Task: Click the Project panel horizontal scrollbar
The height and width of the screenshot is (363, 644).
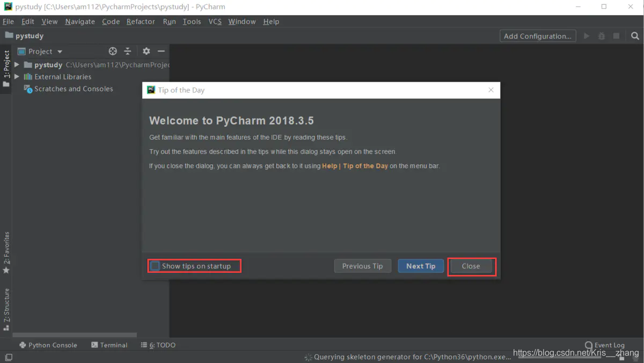Action: point(74,335)
